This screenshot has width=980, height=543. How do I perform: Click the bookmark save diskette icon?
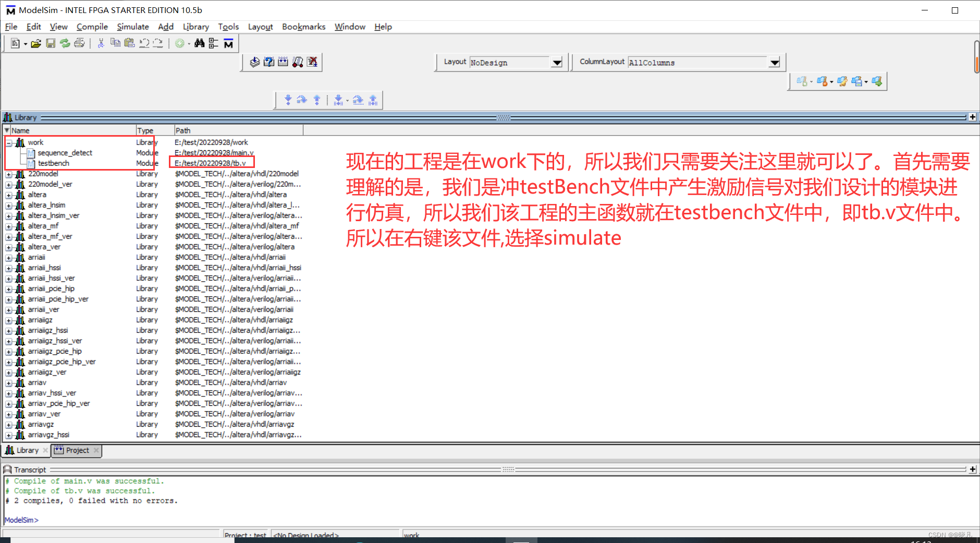point(856,81)
